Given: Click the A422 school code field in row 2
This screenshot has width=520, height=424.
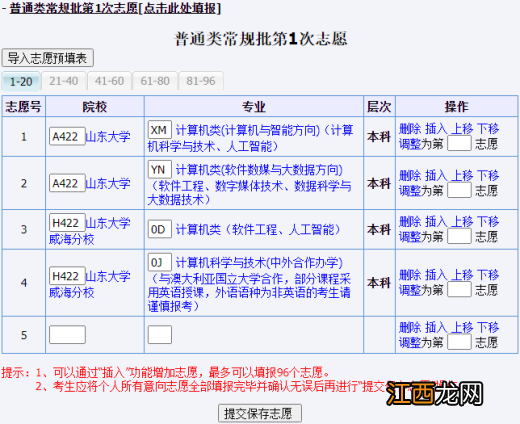Looking at the screenshot, I should [67, 183].
